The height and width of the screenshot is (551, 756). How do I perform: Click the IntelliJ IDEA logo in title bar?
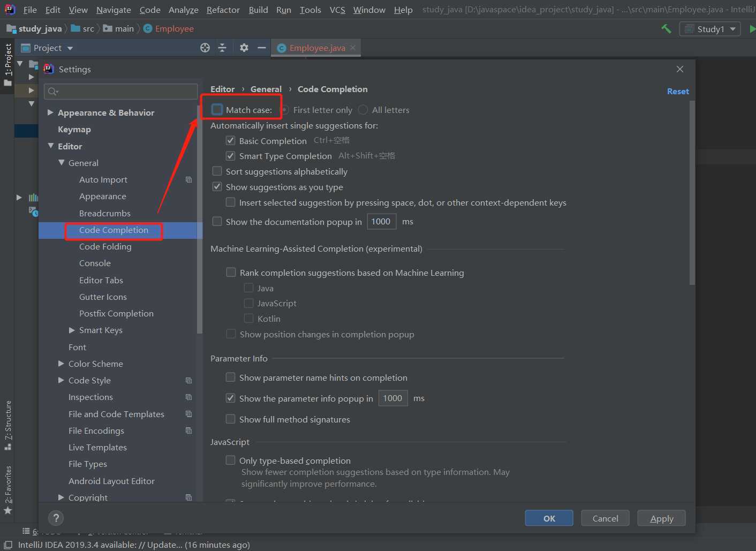pos(10,9)
